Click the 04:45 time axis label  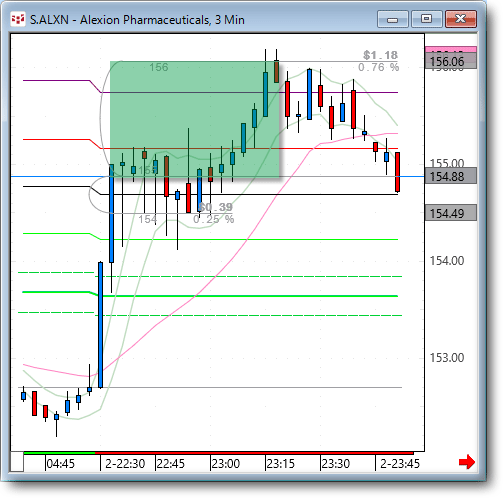(60, 464)
